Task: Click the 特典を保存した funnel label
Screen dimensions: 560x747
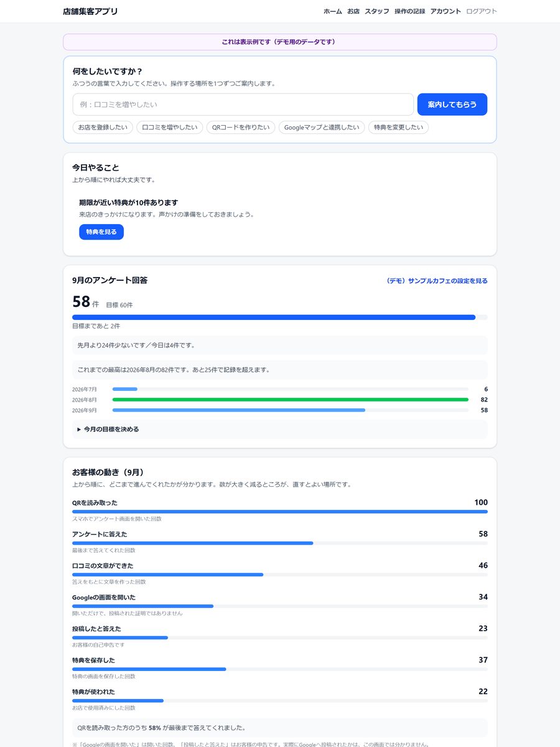Action: click(x=93, y=660)
